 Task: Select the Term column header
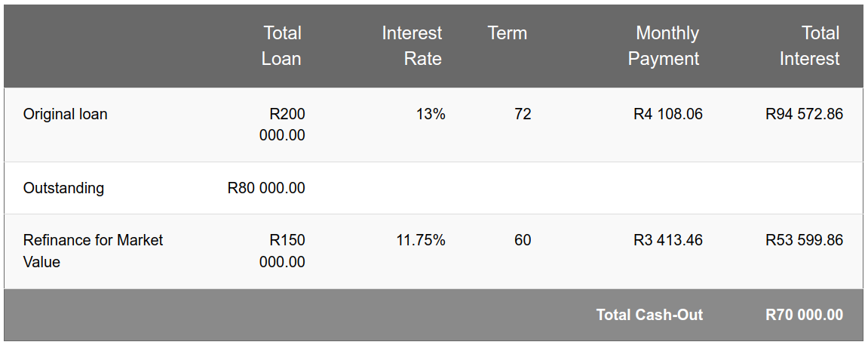(507, 33)
